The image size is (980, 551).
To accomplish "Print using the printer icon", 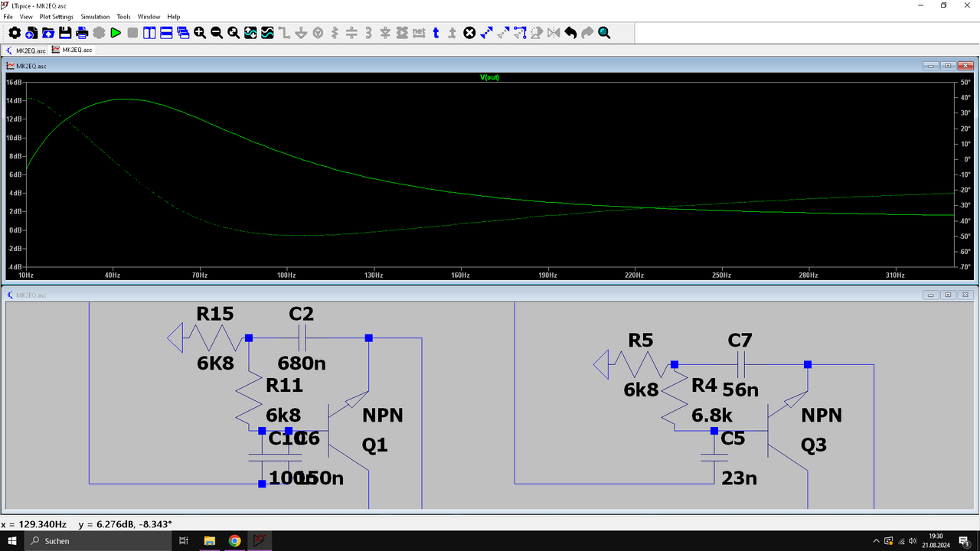I will [x=82, y=33].
